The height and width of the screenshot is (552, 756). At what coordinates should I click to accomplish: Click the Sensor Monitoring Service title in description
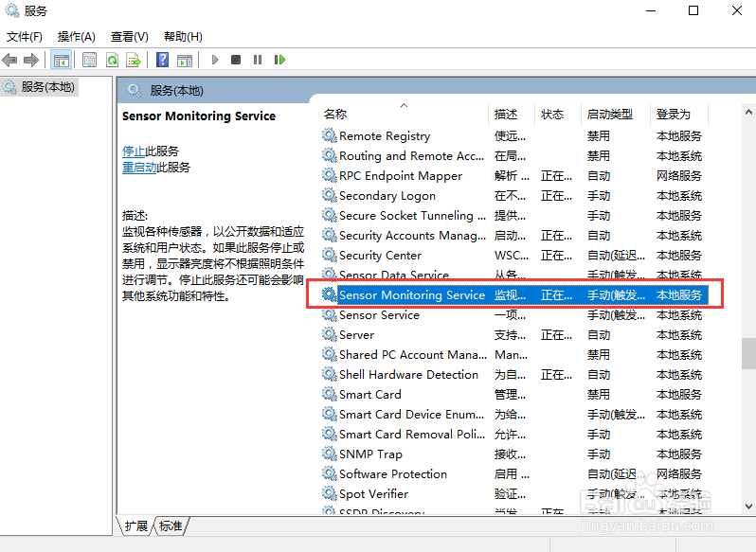click(x=199, y=116)
